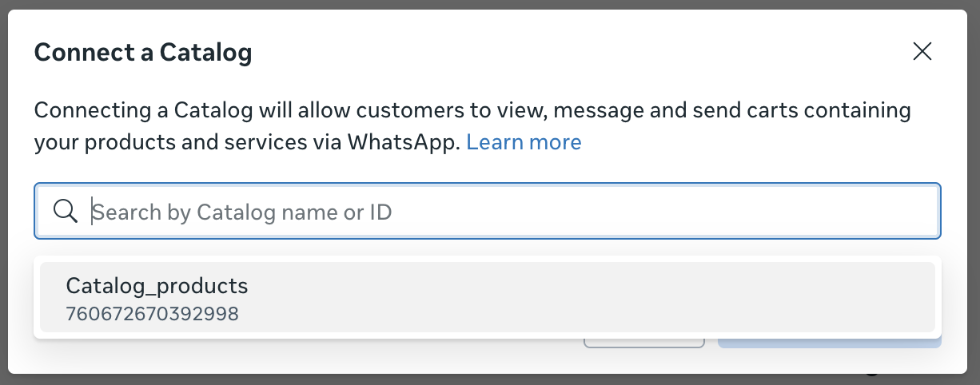Viewport: 980px width, 385px height.
Task: Click catalog ID 760672670392998
Action: [152, 314]
